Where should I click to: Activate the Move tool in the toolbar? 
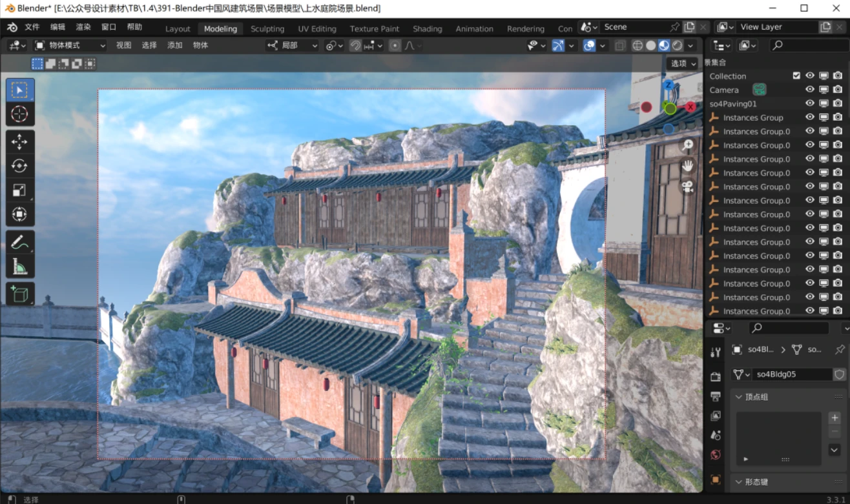click(x=20, y=142)
